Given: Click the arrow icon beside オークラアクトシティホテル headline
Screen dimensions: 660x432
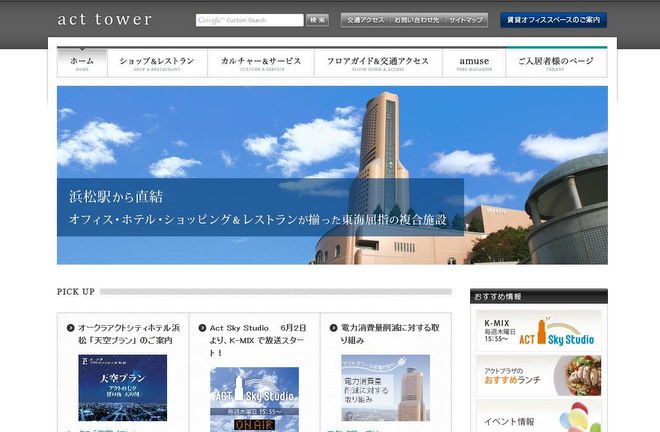Looking at the screenshot, I should (70, 328).
